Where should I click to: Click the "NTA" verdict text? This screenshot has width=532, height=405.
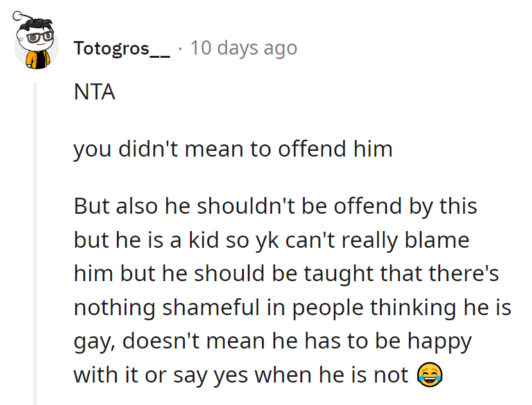click(x=94, y=93)
